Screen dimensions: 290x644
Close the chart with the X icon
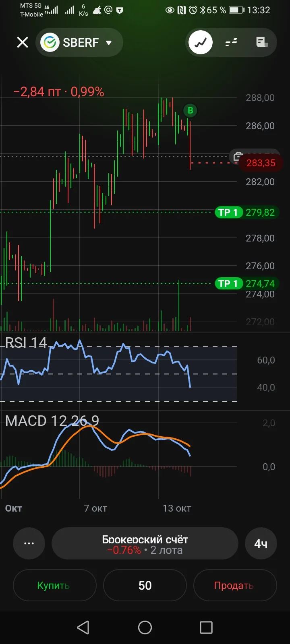23,42
